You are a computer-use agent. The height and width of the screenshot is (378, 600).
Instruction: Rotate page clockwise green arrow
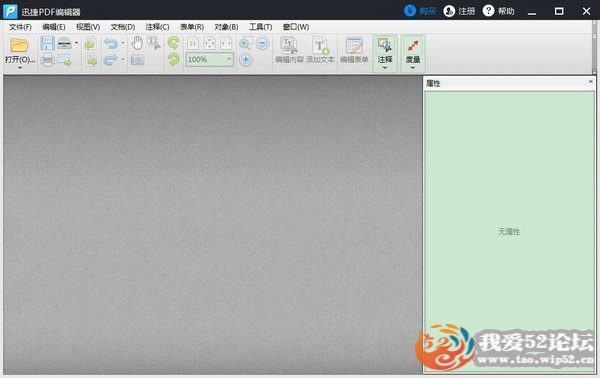coord(173,60)
